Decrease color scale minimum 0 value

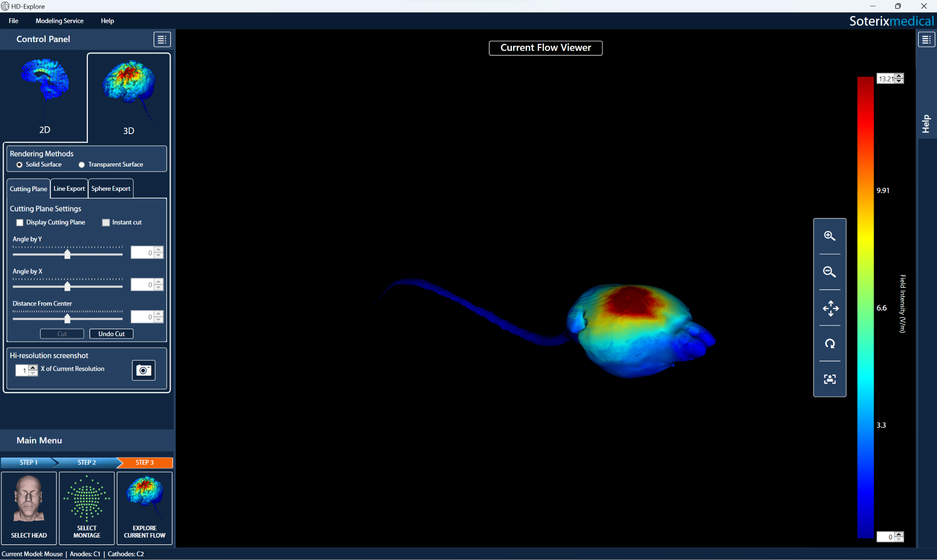[x=899, y=539]
